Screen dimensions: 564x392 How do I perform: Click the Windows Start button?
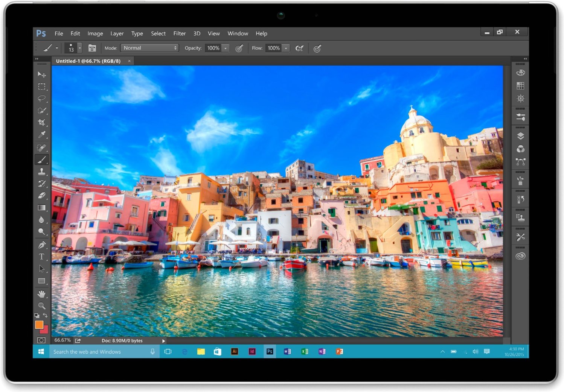(41, 351)
